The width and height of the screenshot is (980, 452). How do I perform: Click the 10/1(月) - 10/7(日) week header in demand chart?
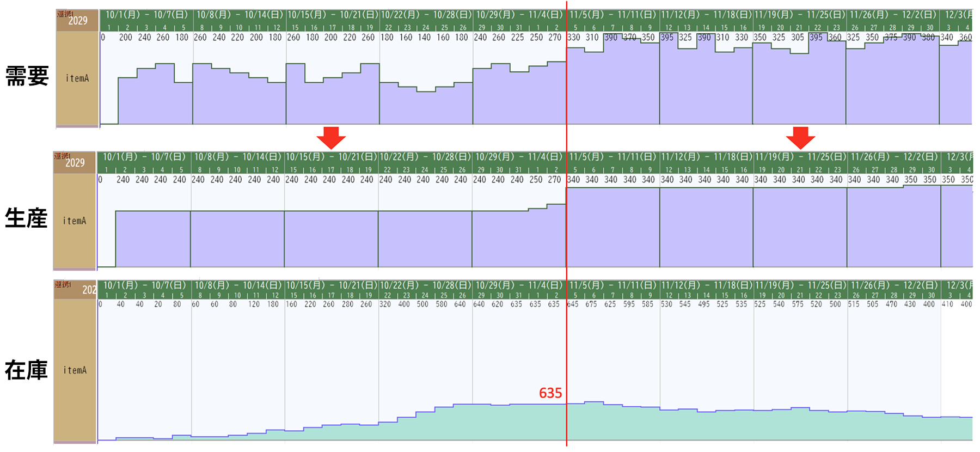pos(146,15)
